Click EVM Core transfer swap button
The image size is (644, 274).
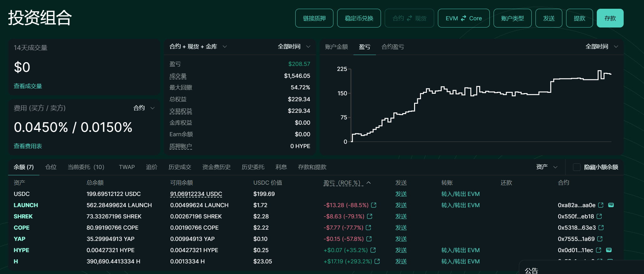464,18
